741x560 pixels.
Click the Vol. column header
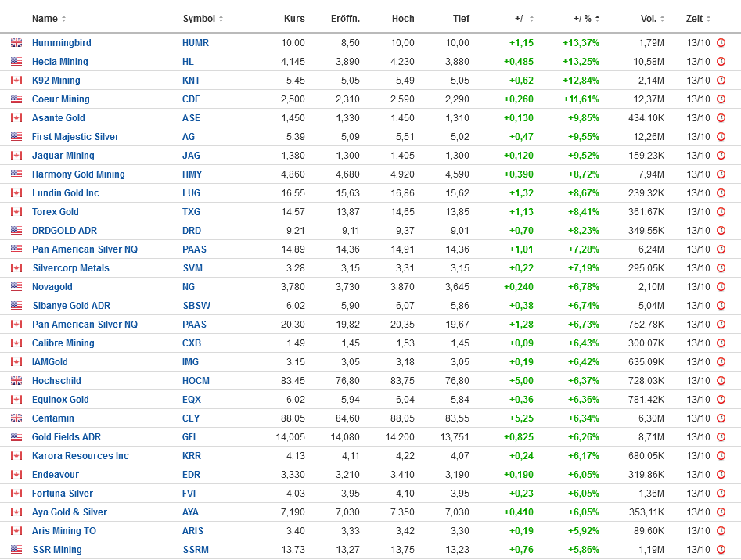pyautogui.click(x=649, y=19)
